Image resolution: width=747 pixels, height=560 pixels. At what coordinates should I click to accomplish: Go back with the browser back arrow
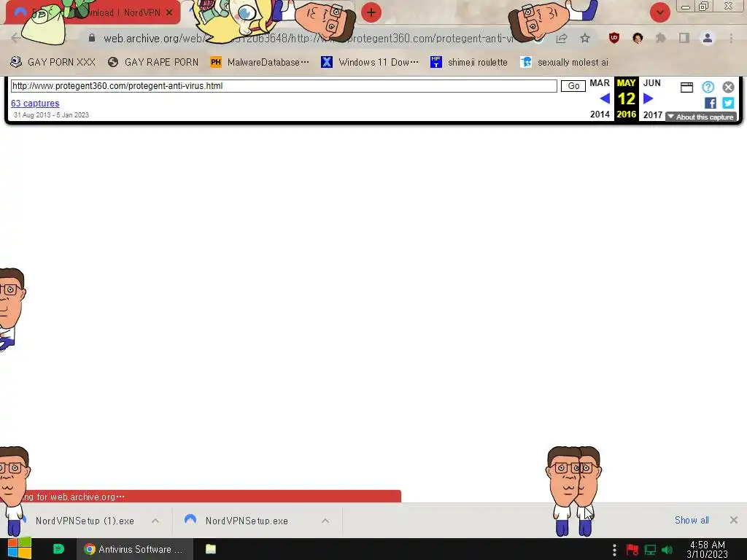15,38
